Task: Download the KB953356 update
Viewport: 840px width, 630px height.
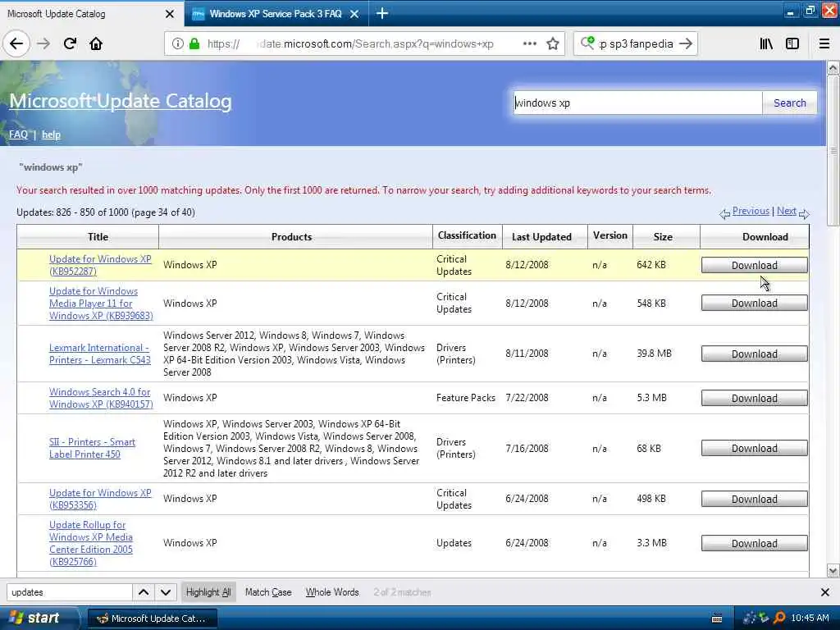Action: [x=755, y=499]
